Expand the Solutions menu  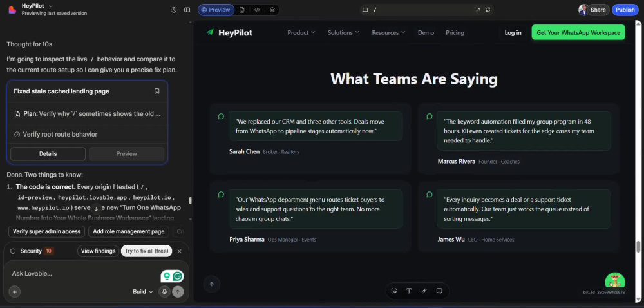[343, 32]
